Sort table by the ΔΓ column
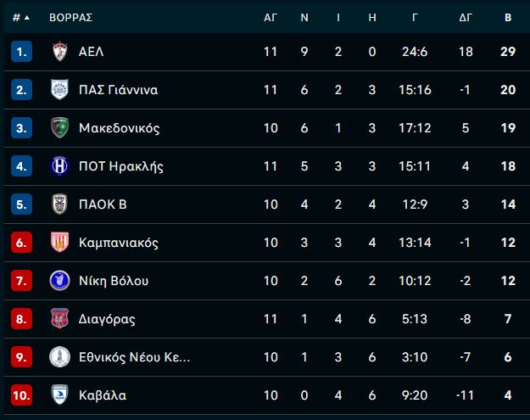This screenshot has width=530, height=420. click(x=466, y=18)
